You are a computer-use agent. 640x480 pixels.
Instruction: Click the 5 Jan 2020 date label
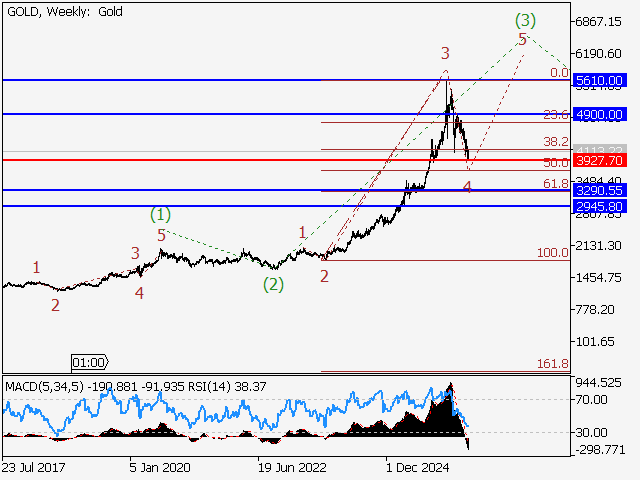point(160,467)
